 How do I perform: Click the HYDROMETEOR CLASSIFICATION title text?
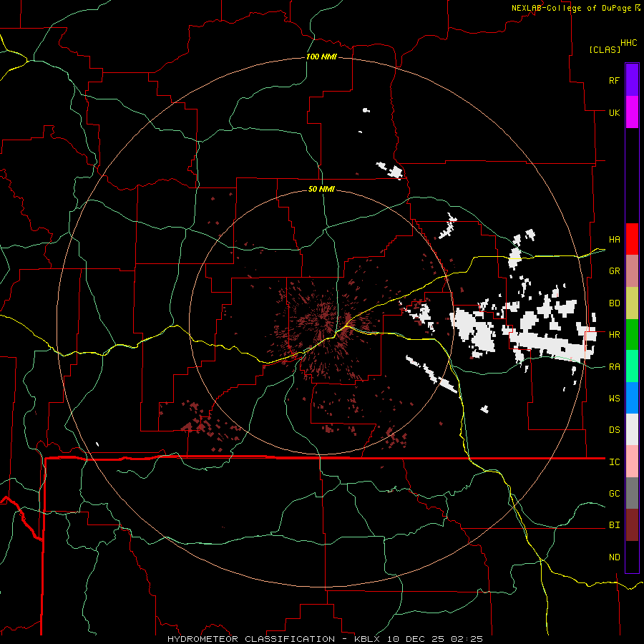(251, 639)
